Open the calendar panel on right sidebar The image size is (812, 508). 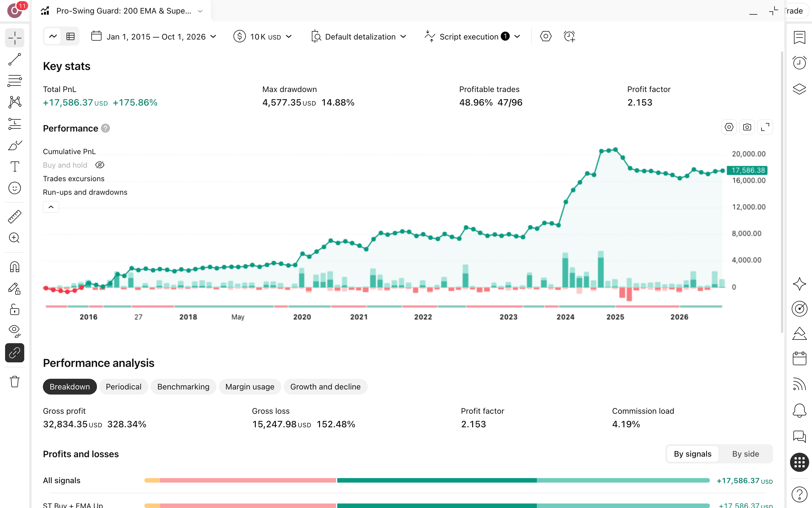799,358
